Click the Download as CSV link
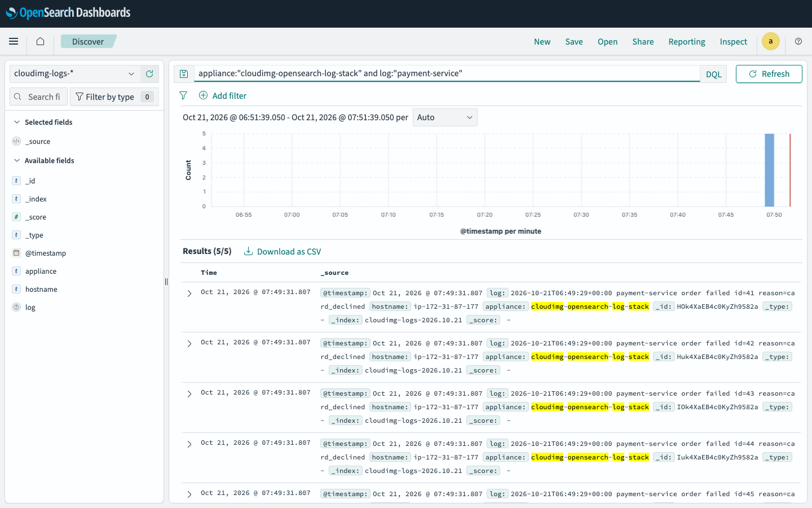 pyautogui.click(x=289, y=252)
